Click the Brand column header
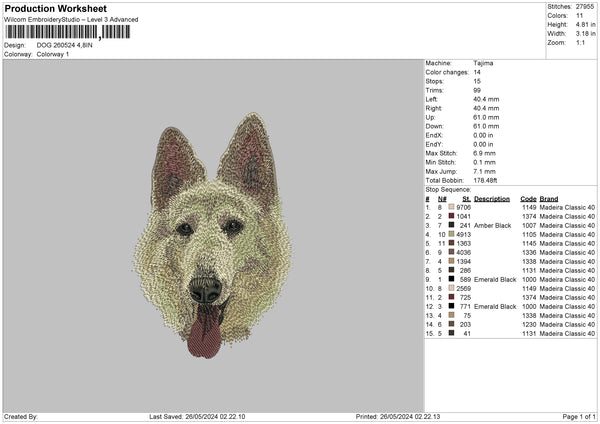 (549, 198)
